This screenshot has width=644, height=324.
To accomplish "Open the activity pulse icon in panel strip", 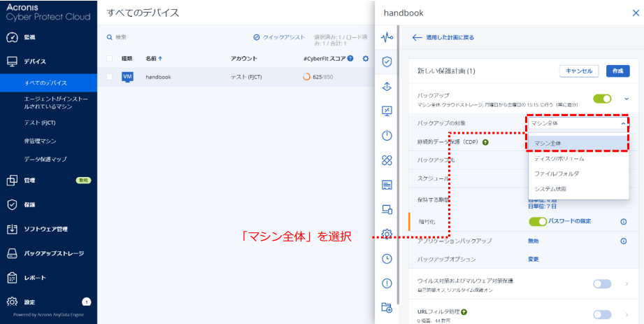I will (x=387, y=37).
